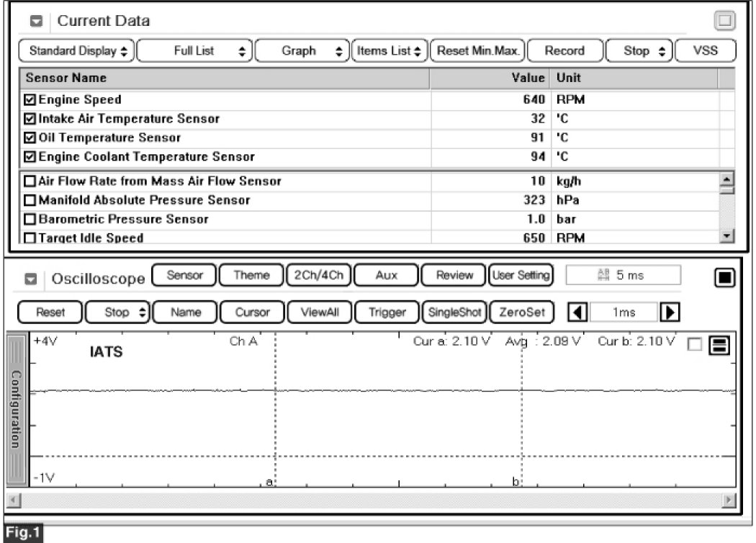Click the right arrow time-base increase icon
756x543 pixels.
[x=669, y=313]
